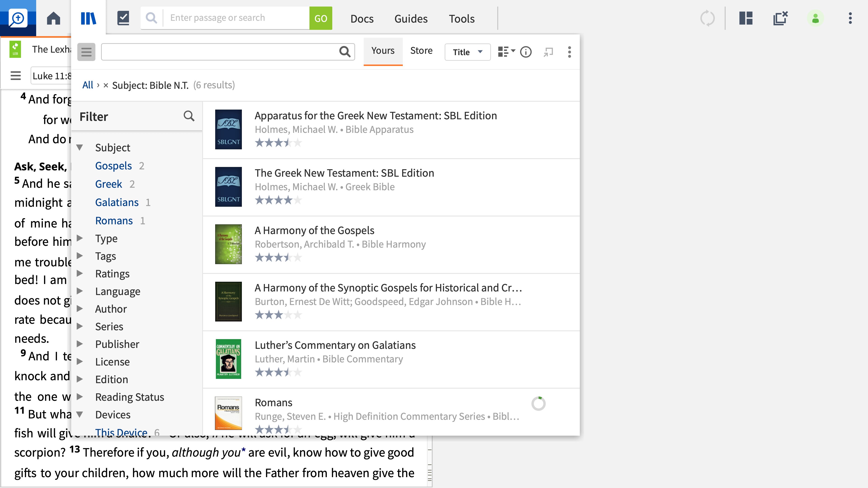Viewport: 868px width, 488px height.
Task: Click the Filter search magnifier icon
Action: 189,116
